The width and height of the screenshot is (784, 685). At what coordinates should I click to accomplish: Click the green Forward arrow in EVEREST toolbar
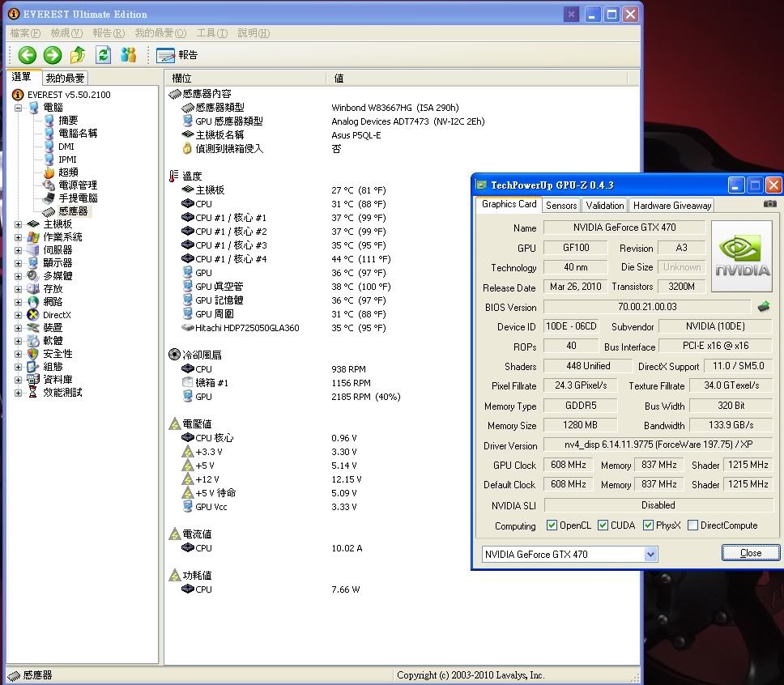[x=53, y=55]
